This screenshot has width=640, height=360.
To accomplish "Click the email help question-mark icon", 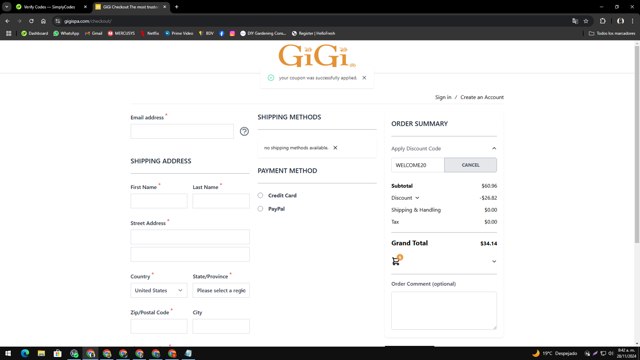I will click(244, 131).
